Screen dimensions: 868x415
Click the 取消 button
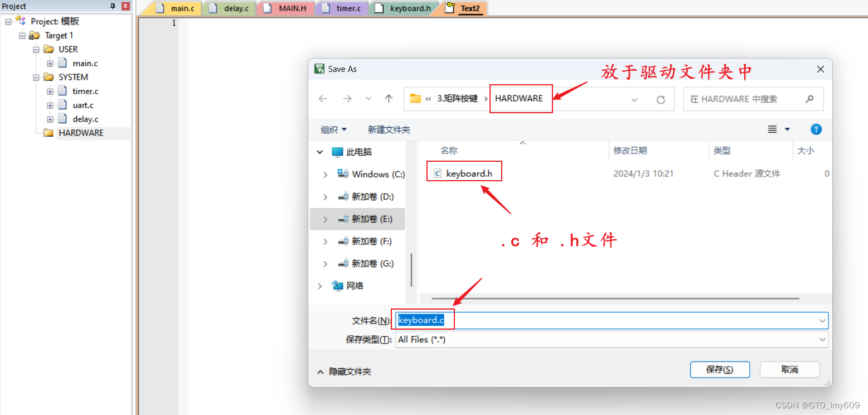(789, 369)
